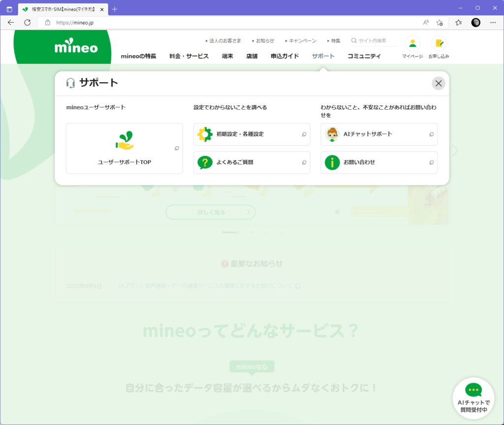Open お問い合わせ link

point(379,162)
